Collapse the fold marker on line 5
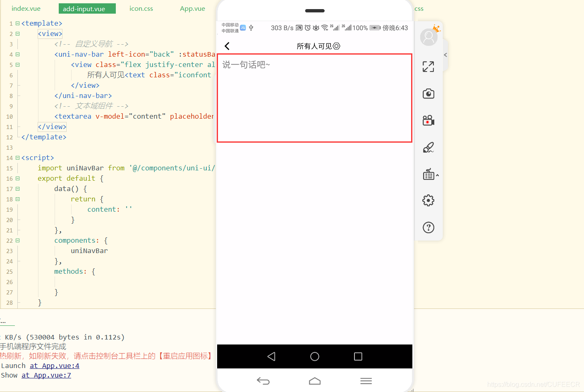 tap(17, 65)
